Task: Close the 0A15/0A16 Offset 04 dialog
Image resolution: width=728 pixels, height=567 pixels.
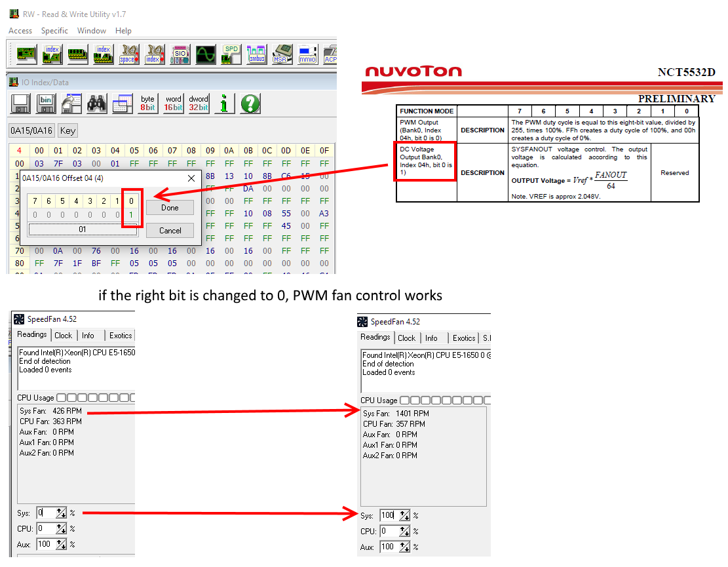Action: [x=191, y=178]
